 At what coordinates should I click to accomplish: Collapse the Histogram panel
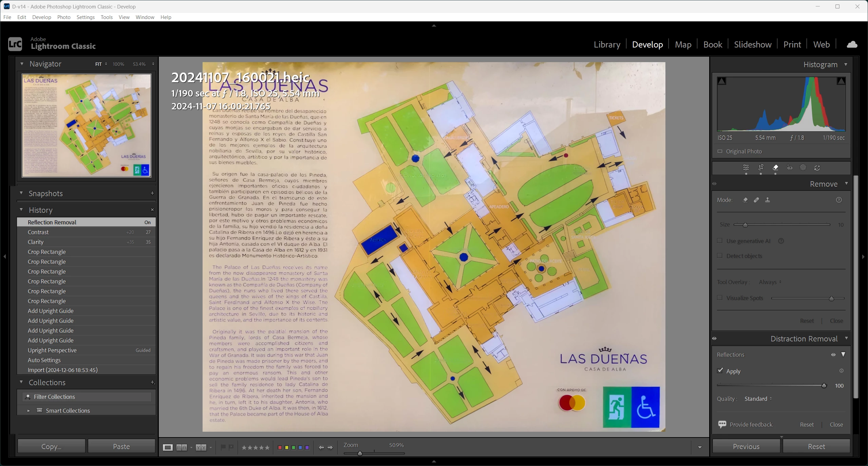click(846, 64)
